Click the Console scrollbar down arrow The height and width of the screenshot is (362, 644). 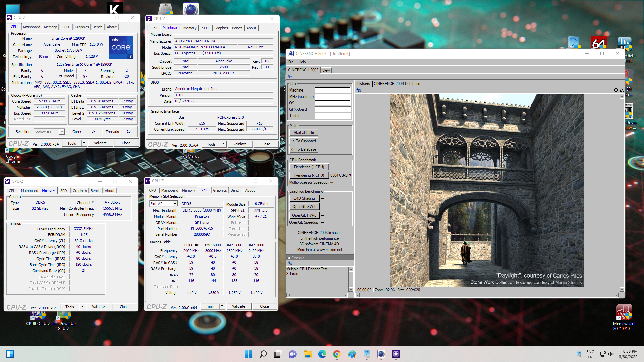351,289
